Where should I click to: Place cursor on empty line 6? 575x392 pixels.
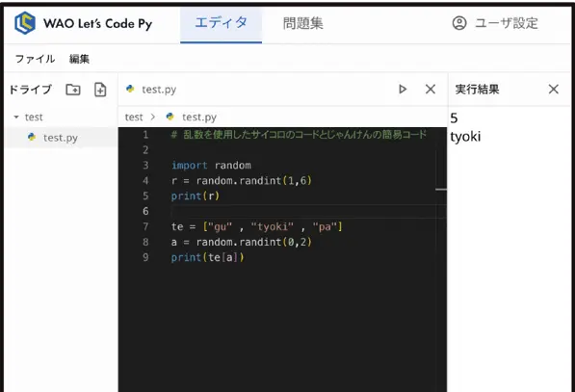tap(308, 211)
